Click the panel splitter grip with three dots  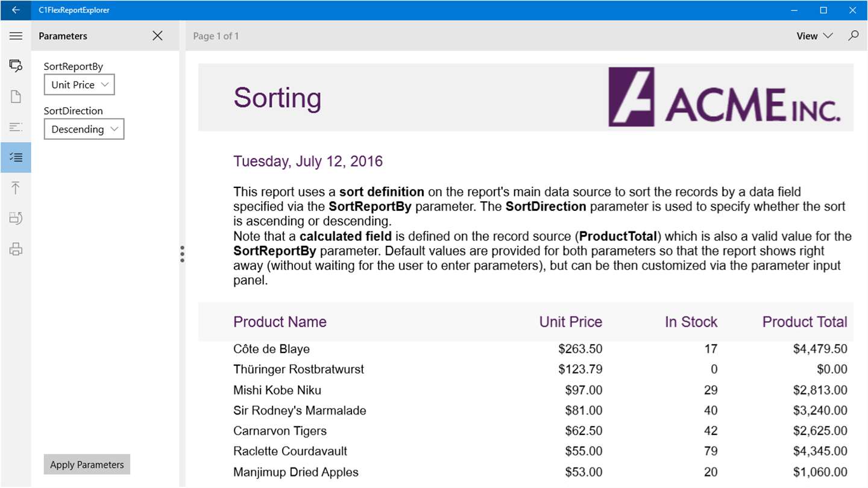(x=182, y=254)
